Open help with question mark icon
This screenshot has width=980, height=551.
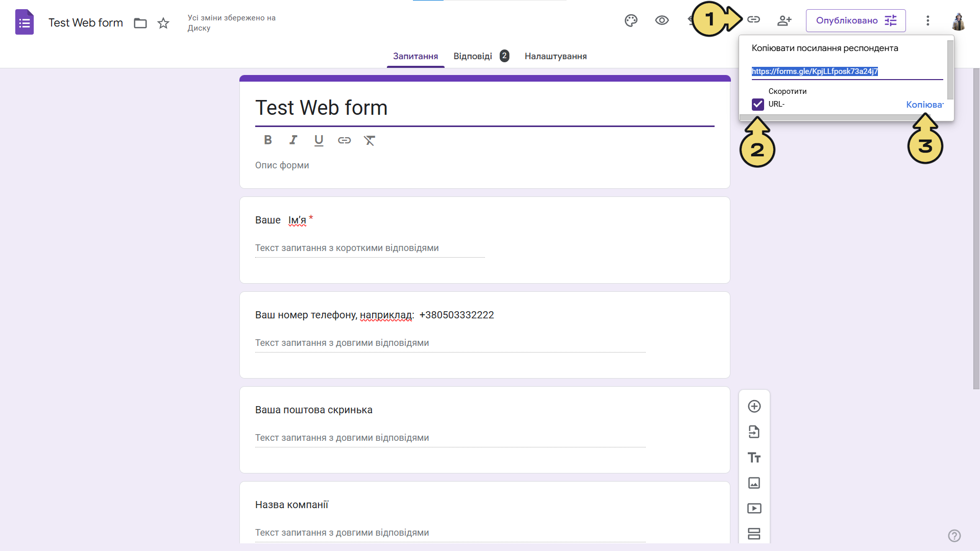point(954,536)
